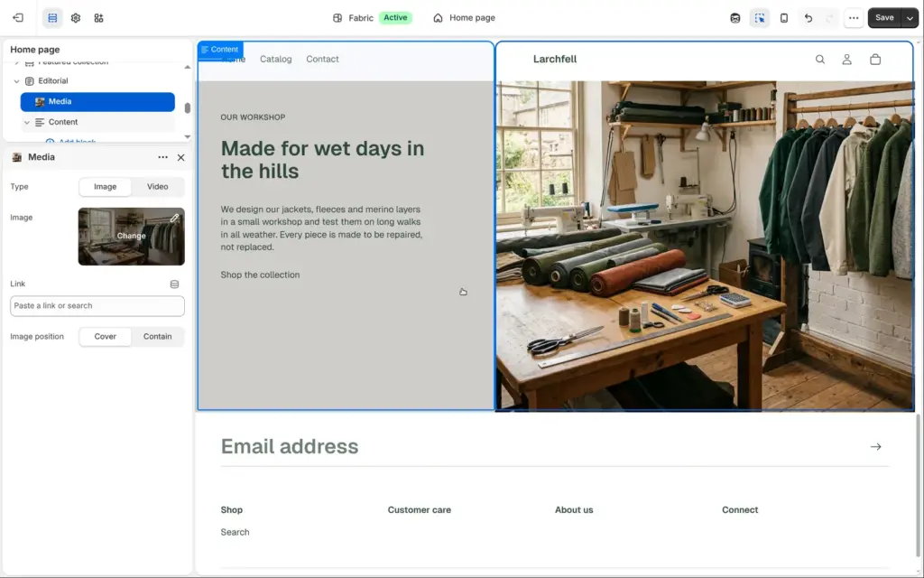Open the cart bag icon in preview
The image size is (924, 578).
875,59
